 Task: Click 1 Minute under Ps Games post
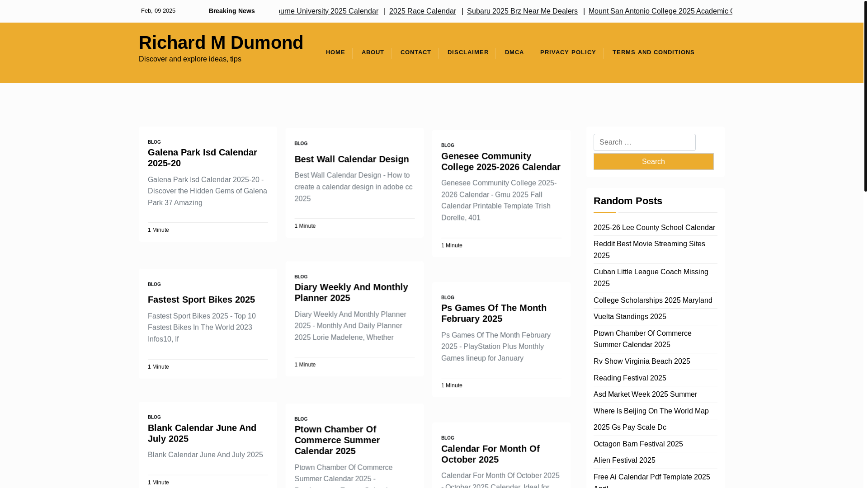[452, 385]
